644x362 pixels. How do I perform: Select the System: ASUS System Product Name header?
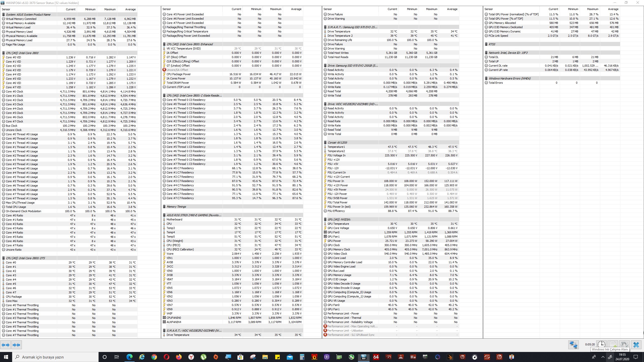[x=69, y=15]
